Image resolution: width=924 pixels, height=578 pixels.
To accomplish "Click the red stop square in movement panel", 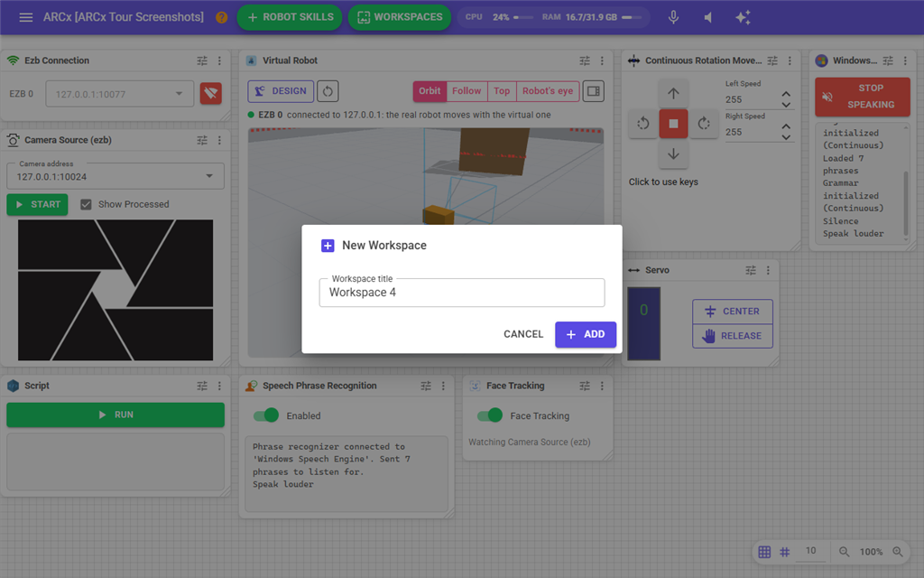I will tap(673, 124).
